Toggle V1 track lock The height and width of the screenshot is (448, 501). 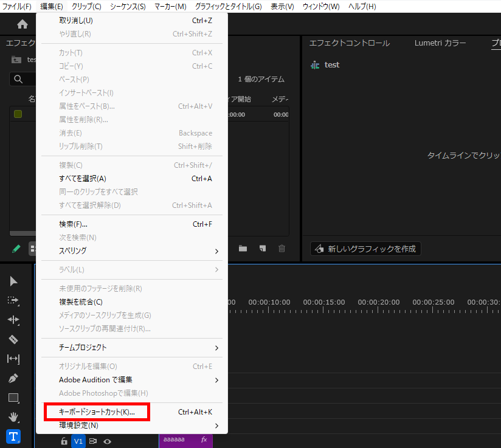[x=64, y=441]
